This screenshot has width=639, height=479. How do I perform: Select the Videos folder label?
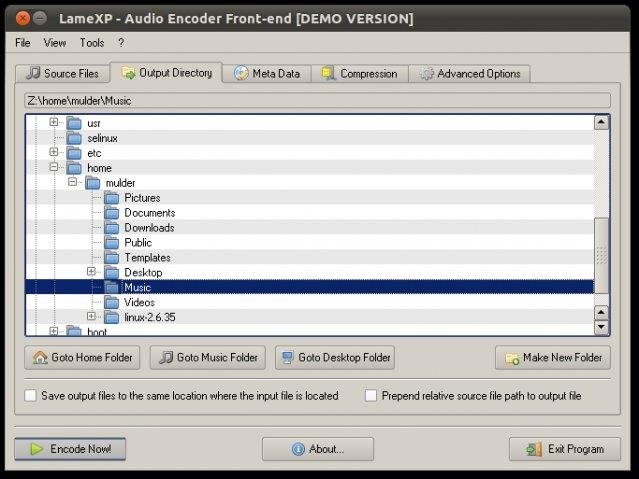click(139, 302)
